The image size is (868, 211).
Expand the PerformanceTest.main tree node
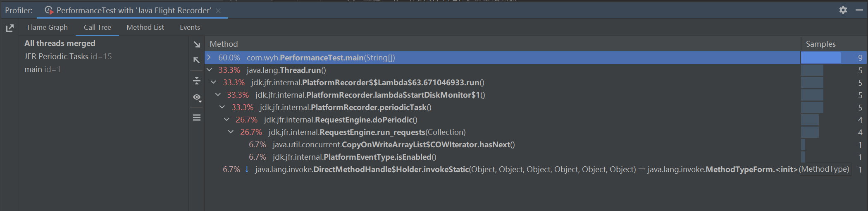[209, 58]
